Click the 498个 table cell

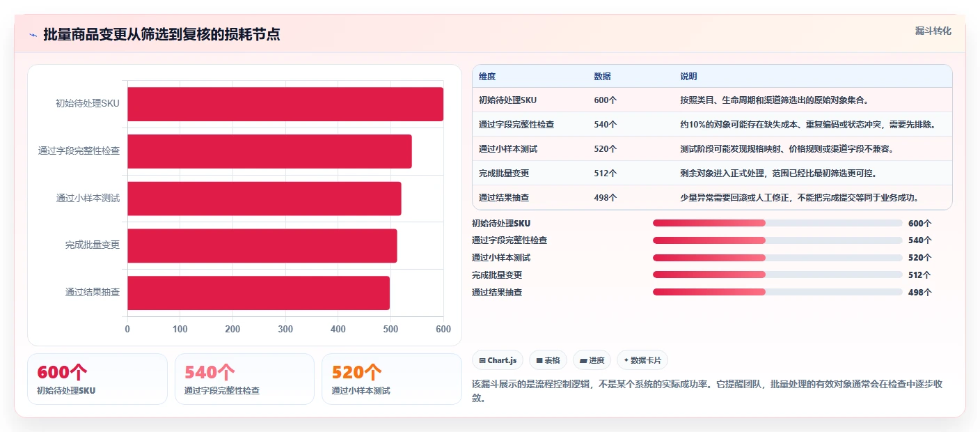[606, 198]
